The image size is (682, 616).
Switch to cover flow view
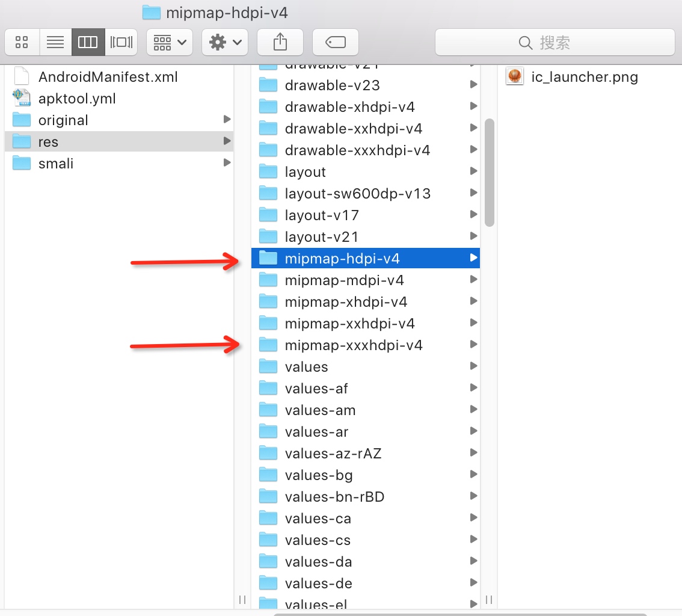121,42
